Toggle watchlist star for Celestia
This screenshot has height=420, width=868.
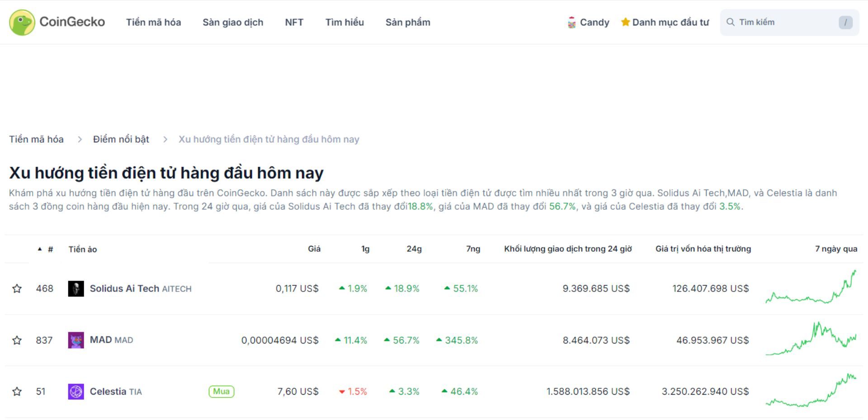(17, 391)
